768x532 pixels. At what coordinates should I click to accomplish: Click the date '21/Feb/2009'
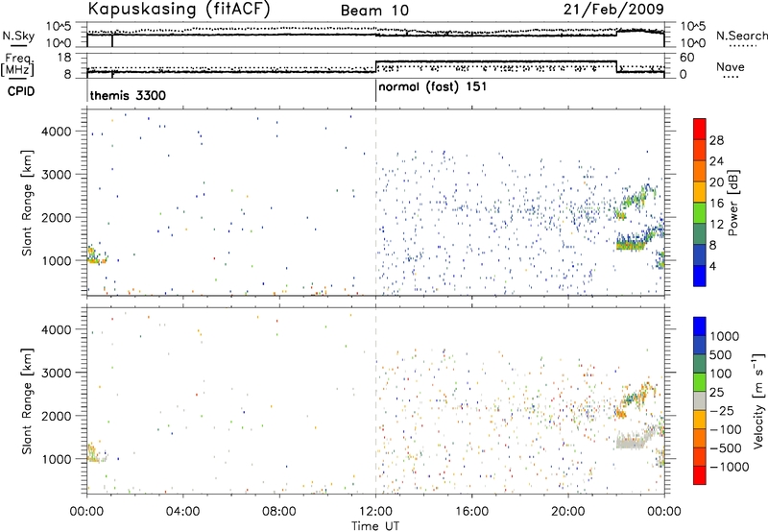click(613, 10)
